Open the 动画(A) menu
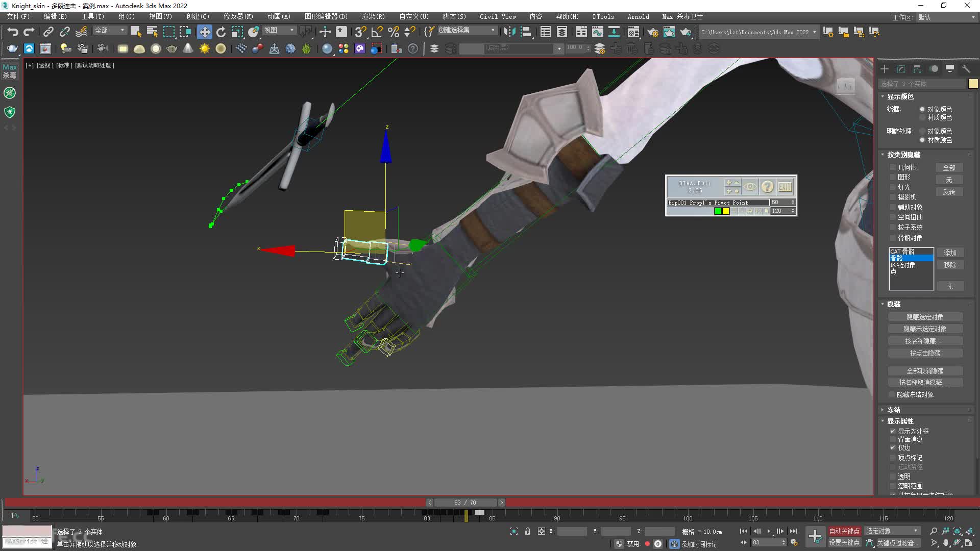980x551 pixels. [x=279, y=17]
